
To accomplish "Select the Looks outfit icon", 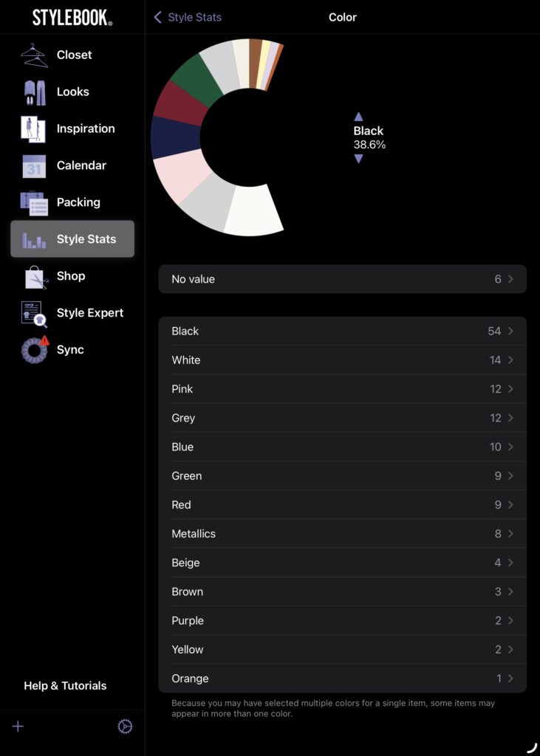I will [34, 92].
